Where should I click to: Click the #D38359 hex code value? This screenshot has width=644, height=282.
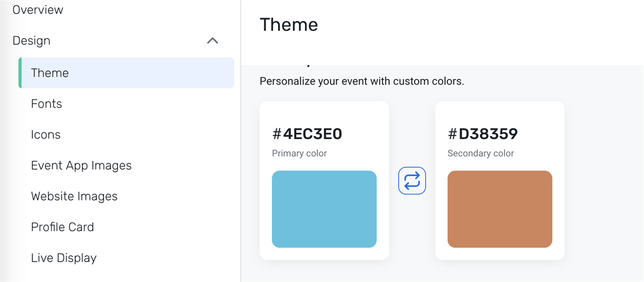click(x=482, y=134)
